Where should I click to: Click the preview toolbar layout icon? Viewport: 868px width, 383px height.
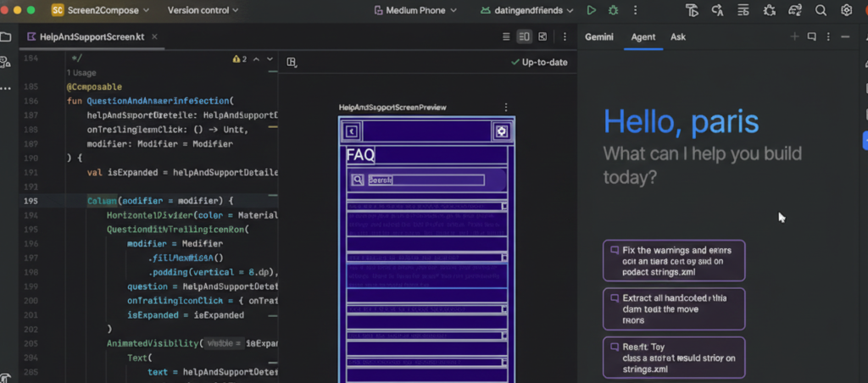[292, 63]
